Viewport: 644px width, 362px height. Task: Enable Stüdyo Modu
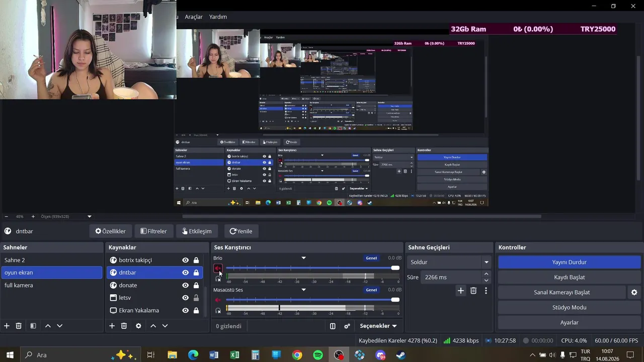[569, 307]
